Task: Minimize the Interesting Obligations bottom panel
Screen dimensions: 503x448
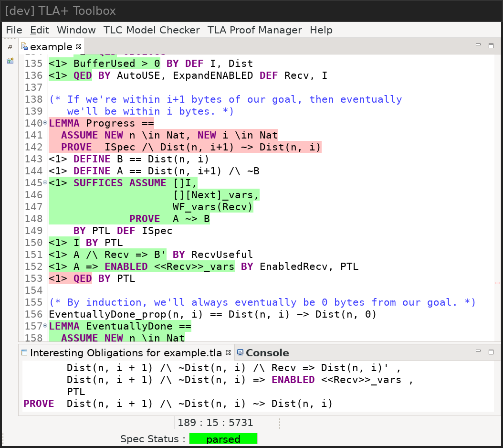Action: [478, 352]
